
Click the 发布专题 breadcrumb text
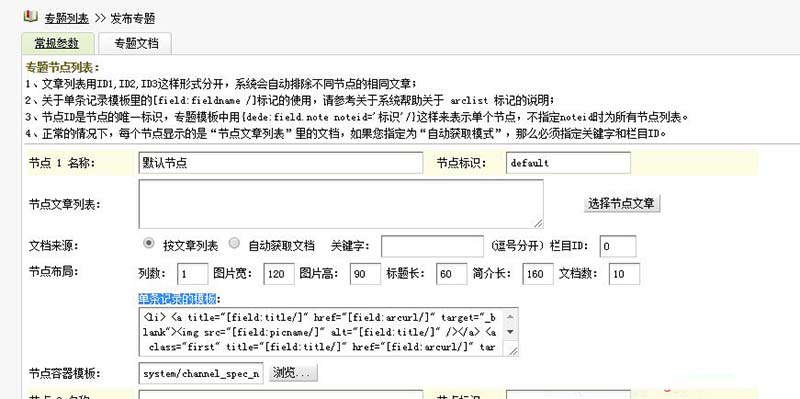coord(133,19)
